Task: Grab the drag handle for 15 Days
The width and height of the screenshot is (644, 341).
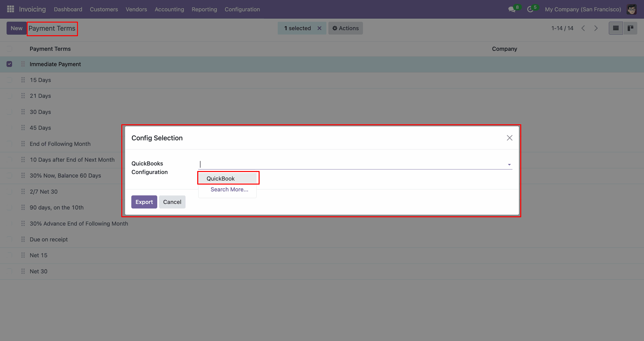Action: (x=23, y=80)
